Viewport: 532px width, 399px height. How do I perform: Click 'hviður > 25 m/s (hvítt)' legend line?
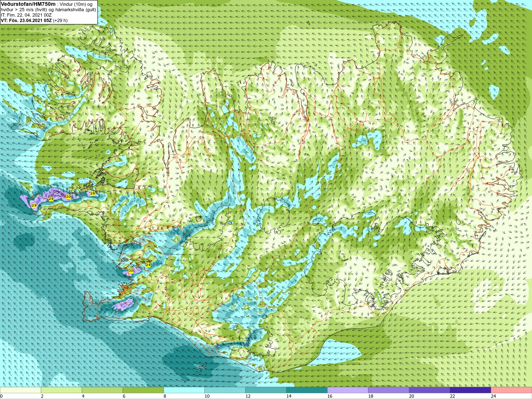click(25, 10)
